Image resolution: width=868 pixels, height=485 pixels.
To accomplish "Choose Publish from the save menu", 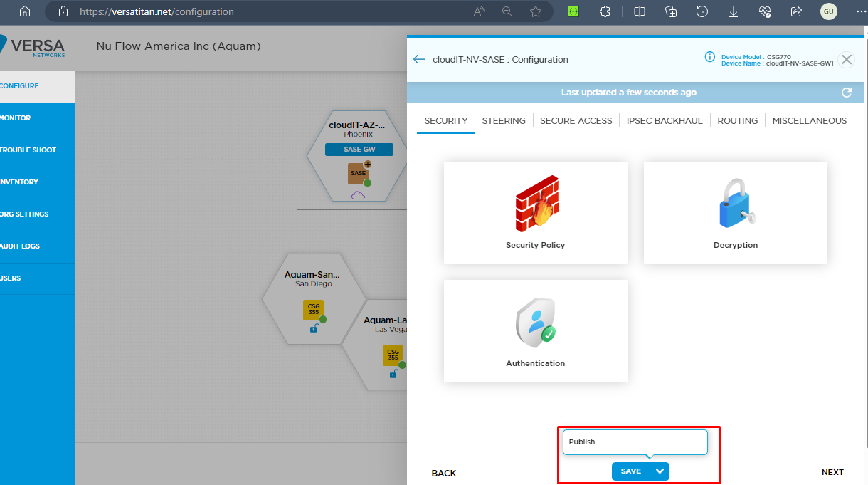I will click(x=635, y=442).
